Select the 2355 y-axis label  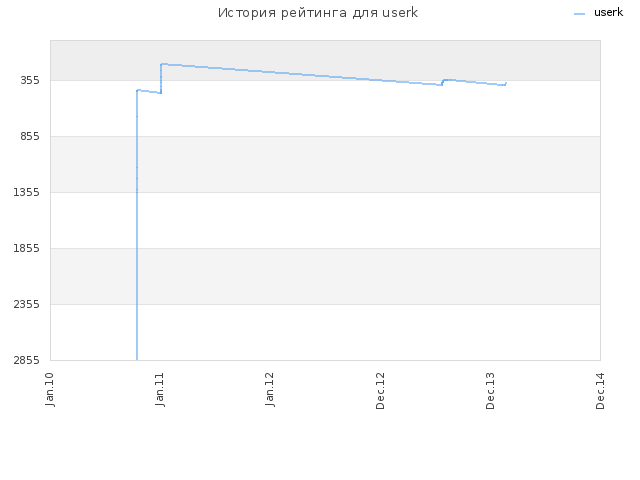point(27,304)
